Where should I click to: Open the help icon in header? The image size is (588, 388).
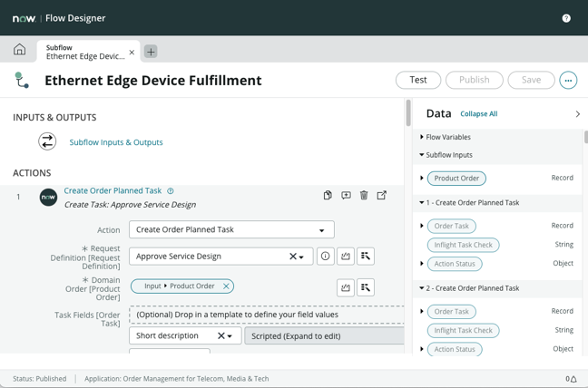click(x=566, y=18)
